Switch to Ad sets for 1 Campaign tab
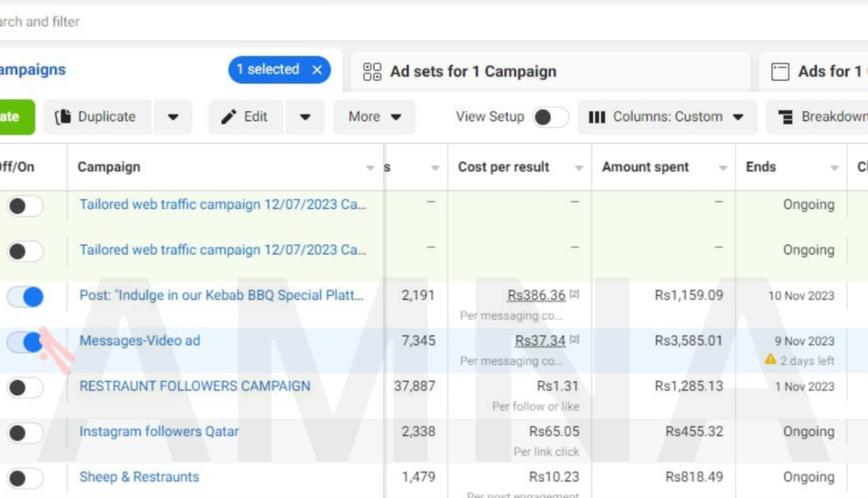The width and height of the screenshot is (868, 498). 472,72
